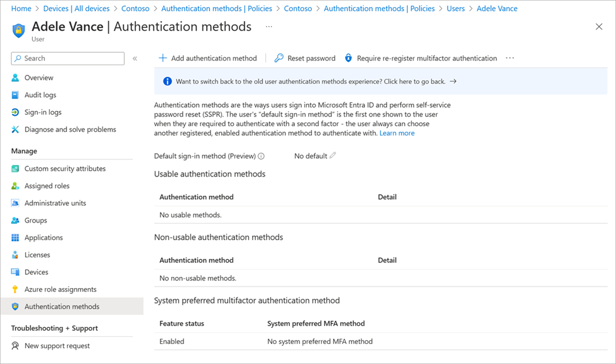Viewport: 616px width, 364px height.
Task: Click the Users breadcrumb link
Action: pos(455,8)
